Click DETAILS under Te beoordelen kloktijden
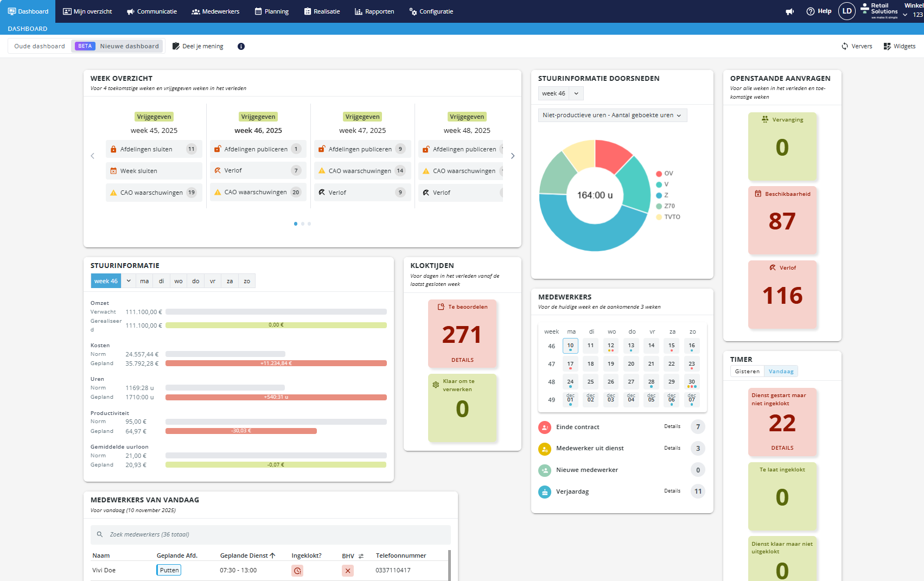Screen dimensions: 924x581 pos(462,360)
